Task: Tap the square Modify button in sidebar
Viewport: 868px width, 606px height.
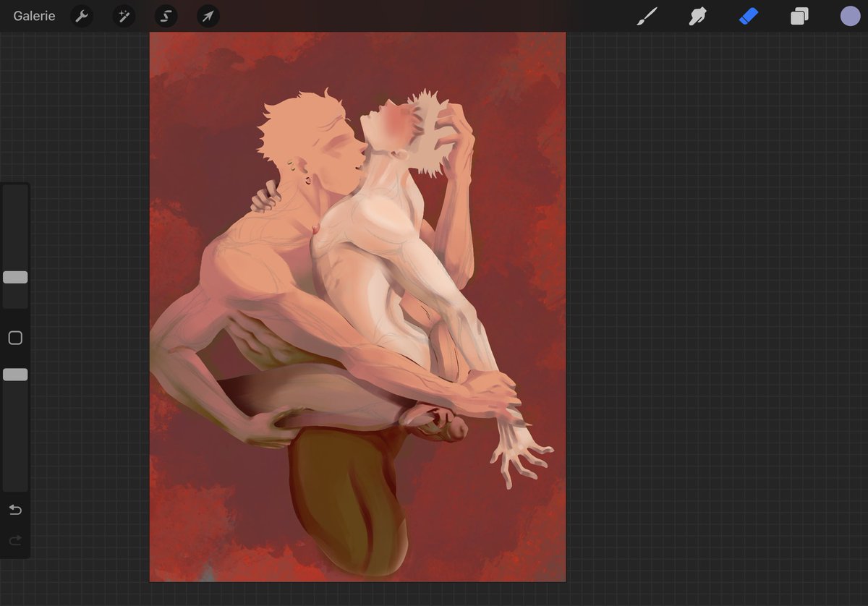Action: [15, 338]
